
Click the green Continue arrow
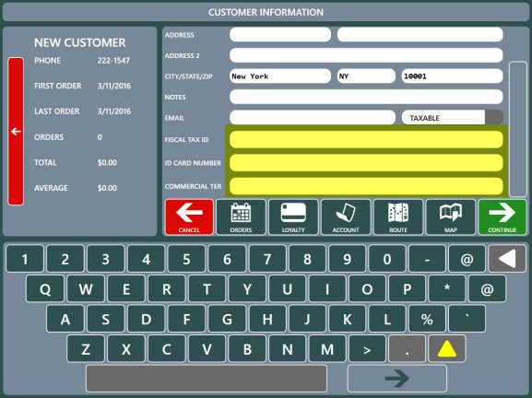click(502, 217)
